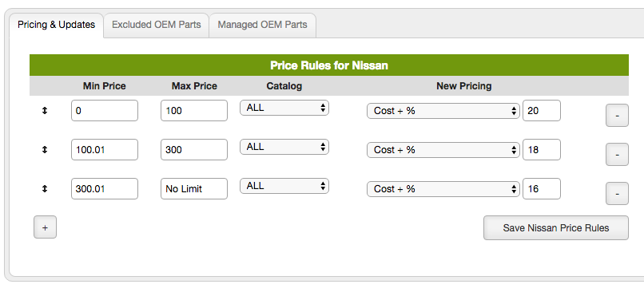Viewport: 644px width, 296px height.
Task: Remove the 300.01 No Limit rule with its minus button
Action: tap(617, 194)
